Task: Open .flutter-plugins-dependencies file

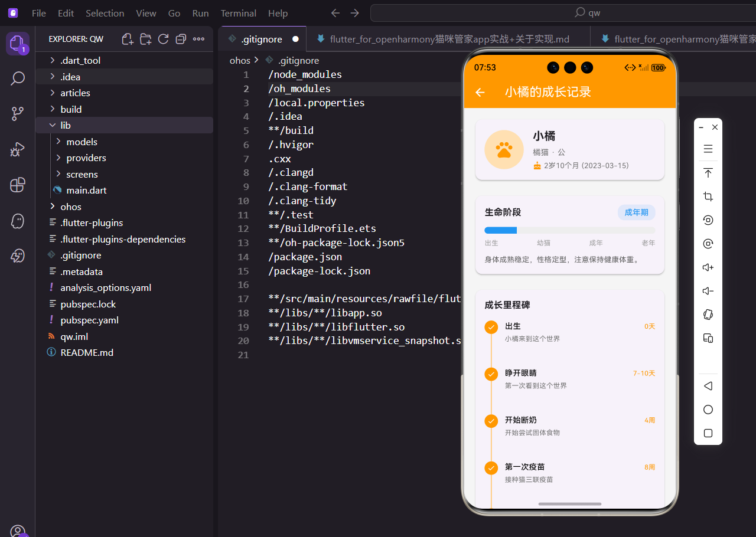Action: (x=124, y=239)
